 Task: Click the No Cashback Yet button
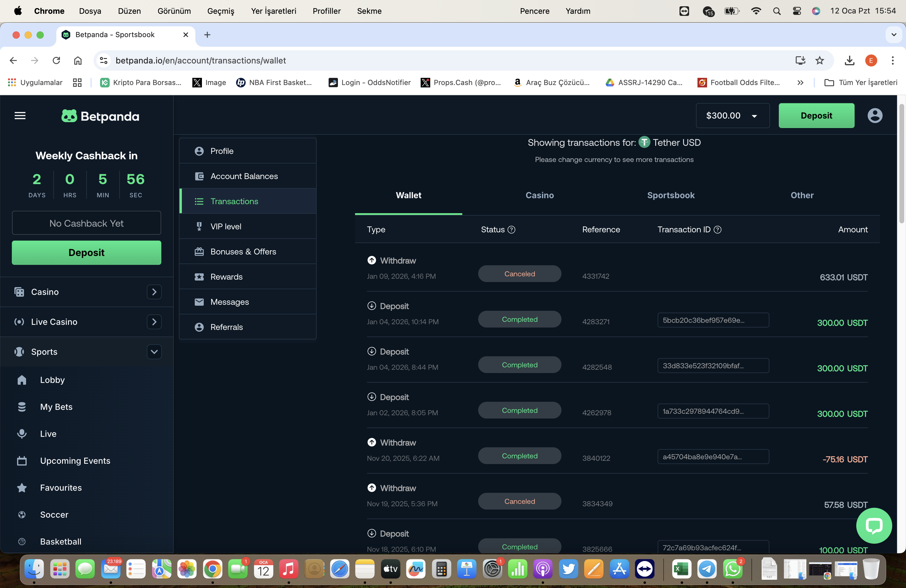pos(86,223)
